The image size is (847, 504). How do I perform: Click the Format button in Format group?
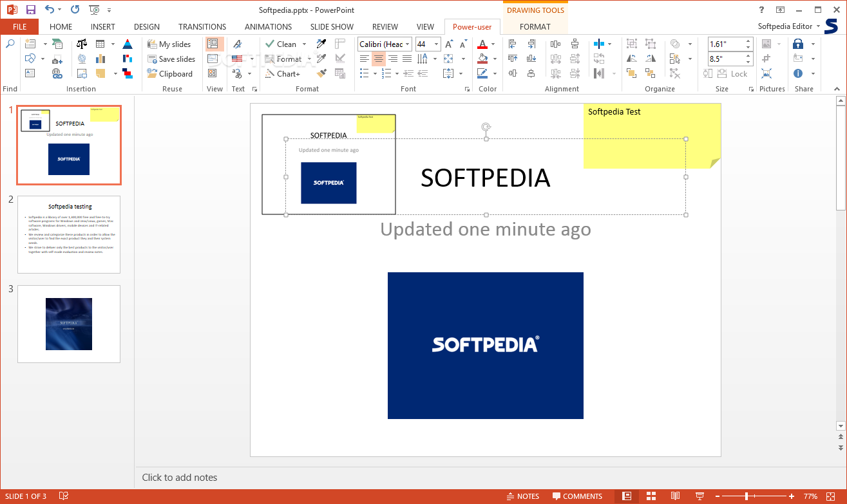click(283, 59)
